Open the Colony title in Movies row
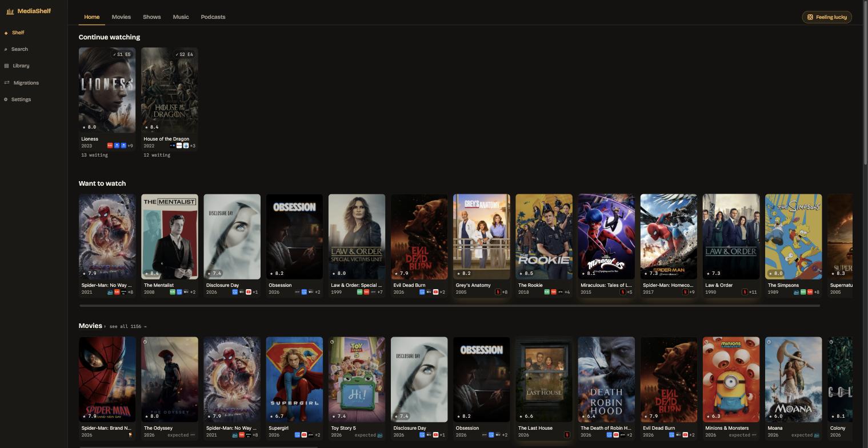The image size is (868, 448). click(x=838, y=428)
